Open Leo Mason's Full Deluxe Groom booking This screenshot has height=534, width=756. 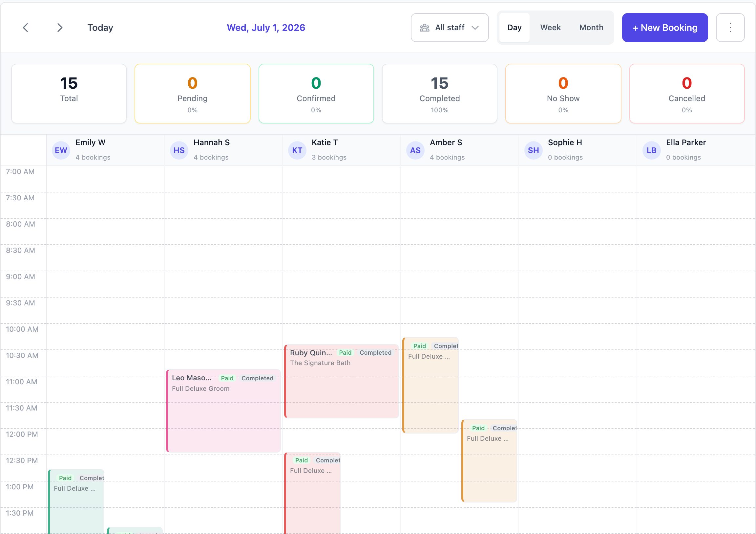[223, 411]
